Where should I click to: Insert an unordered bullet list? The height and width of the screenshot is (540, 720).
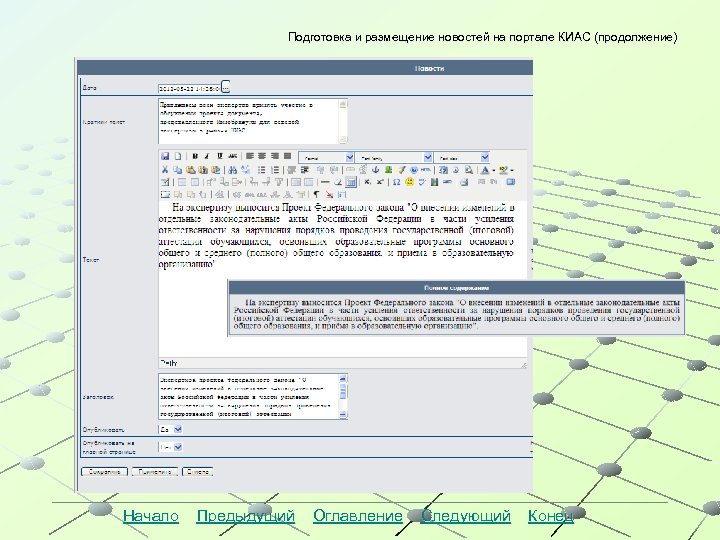pos(262,170)
